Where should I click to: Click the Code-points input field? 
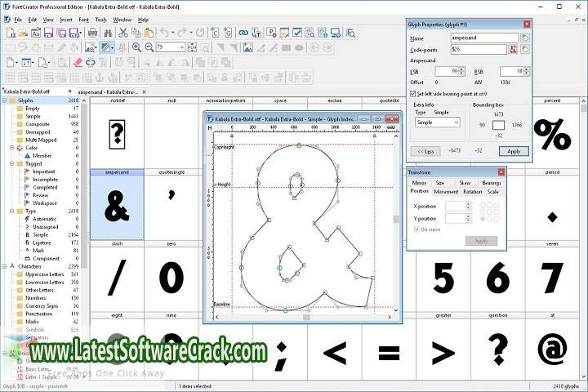click(x=479, y=49)
